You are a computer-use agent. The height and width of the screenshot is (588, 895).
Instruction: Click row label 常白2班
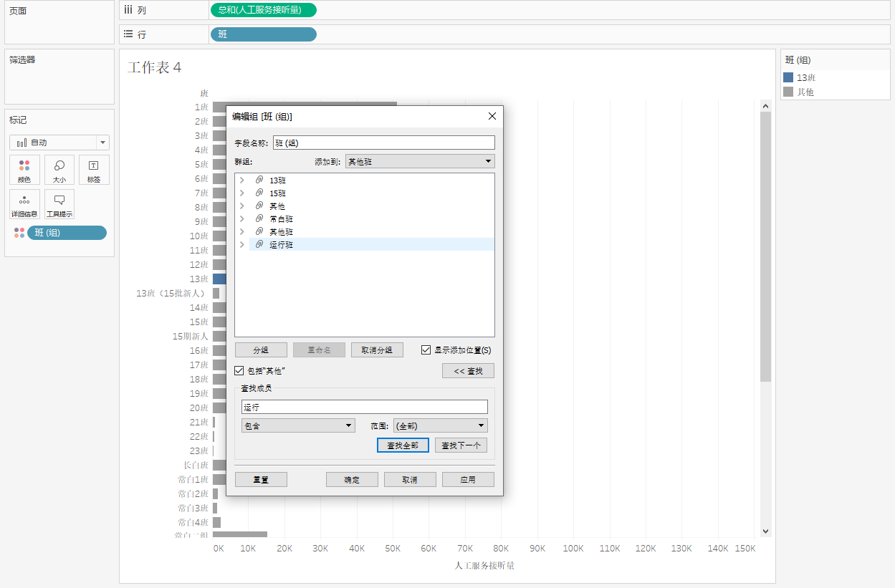tap(193, 493)
